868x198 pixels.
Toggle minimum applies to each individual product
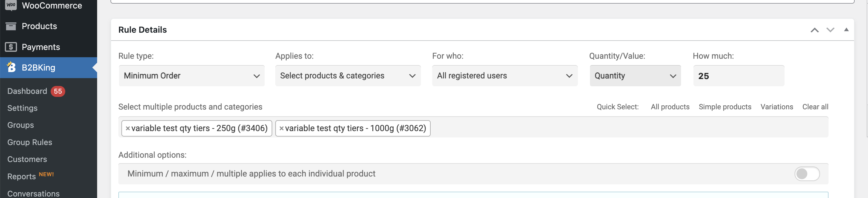tap(807, 174)
